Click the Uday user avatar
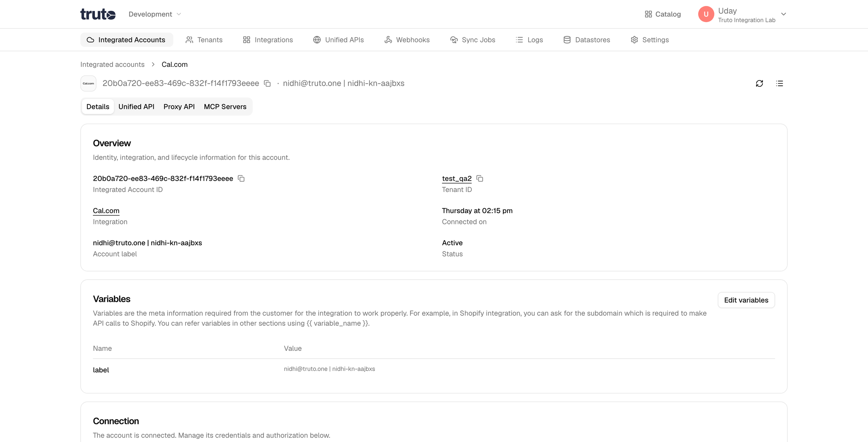The width and height of the screenshot is (868, 442). (706, 14)
